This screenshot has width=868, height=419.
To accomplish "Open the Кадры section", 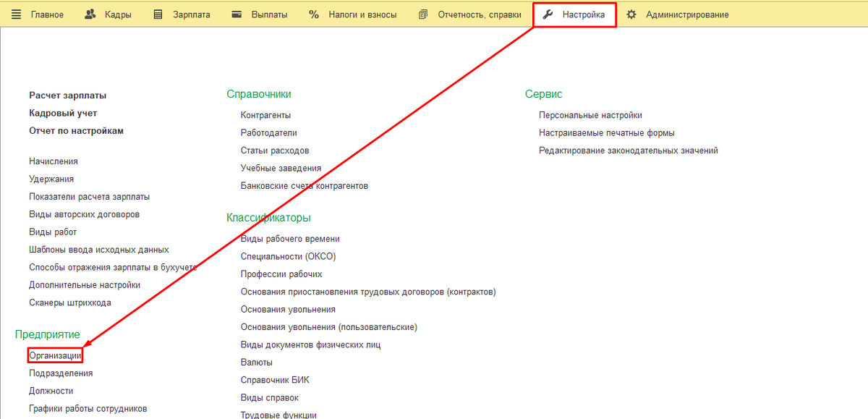I will coord(118,14).
